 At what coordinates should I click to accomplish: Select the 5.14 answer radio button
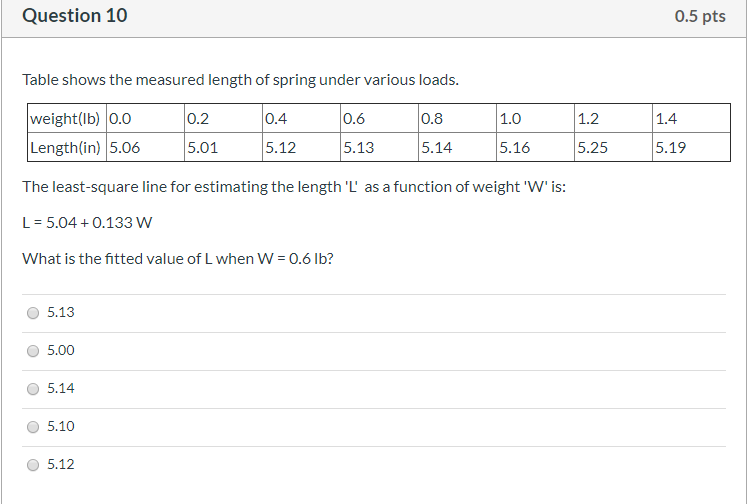coord(33,389)
